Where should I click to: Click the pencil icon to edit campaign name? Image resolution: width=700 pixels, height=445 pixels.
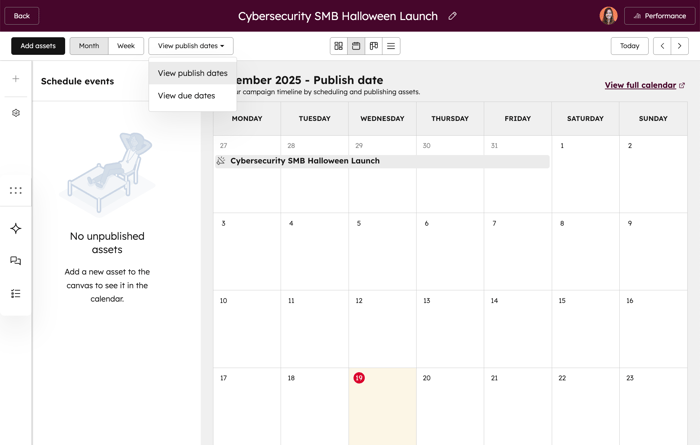coord(452,16)
